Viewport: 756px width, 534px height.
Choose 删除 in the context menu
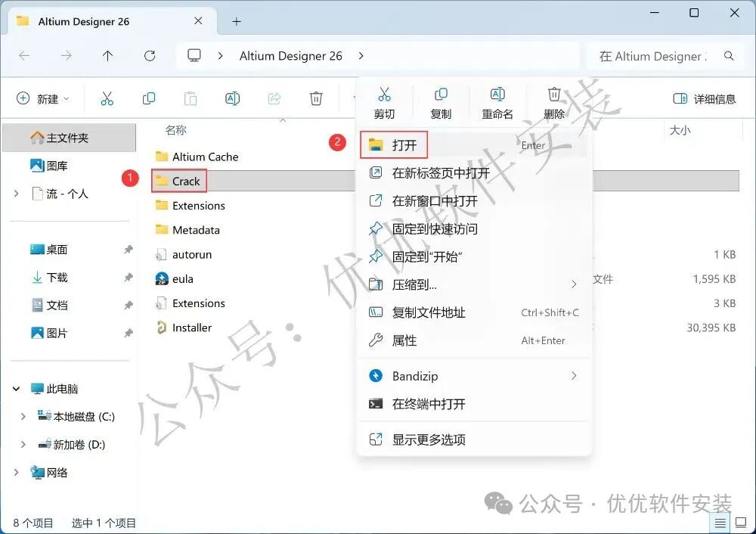554,103
